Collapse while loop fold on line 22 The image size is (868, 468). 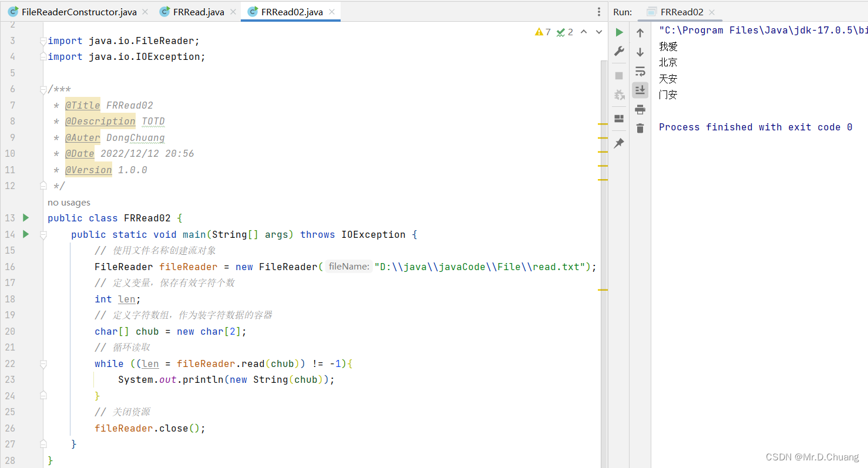coord(43,363)
